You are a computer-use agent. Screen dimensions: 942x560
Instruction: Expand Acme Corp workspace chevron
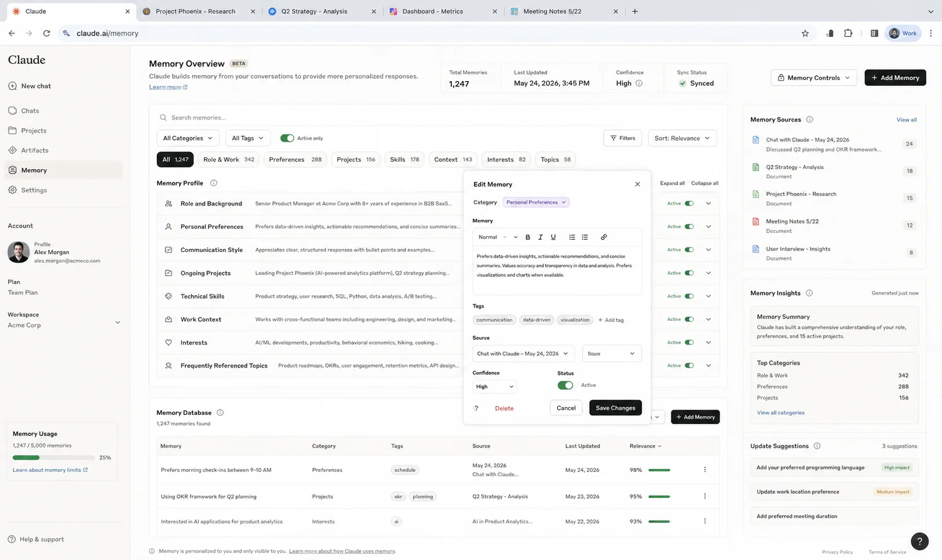coord(118,323)
